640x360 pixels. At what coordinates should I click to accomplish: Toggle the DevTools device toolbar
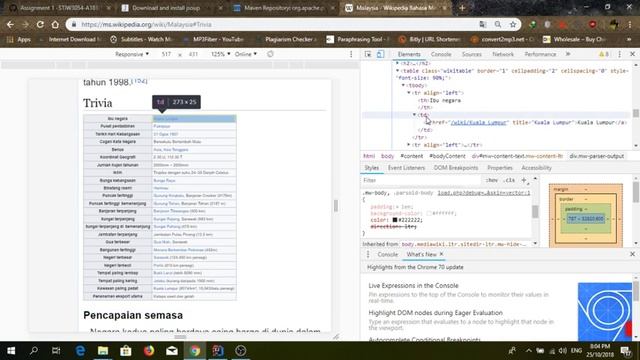click(380, 54)
